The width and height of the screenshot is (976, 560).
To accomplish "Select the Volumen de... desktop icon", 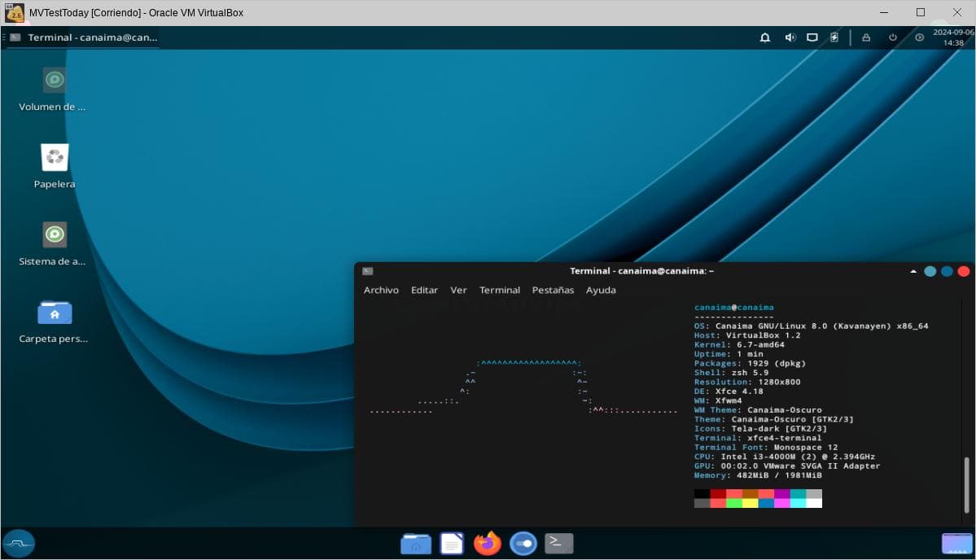I will click(53, 90).
